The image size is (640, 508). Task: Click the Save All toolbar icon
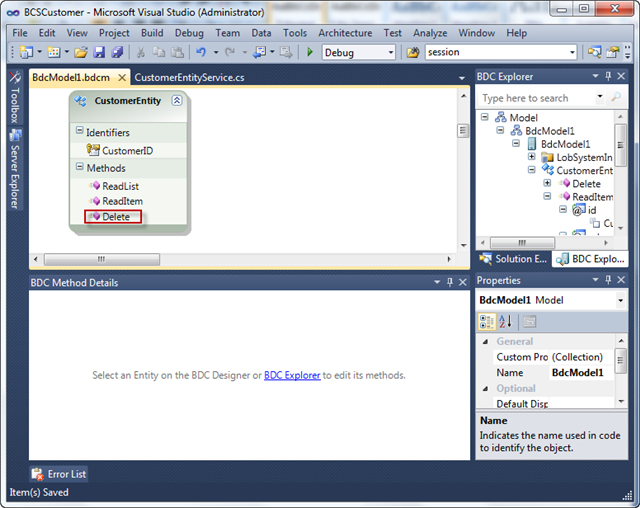[117, 52]
